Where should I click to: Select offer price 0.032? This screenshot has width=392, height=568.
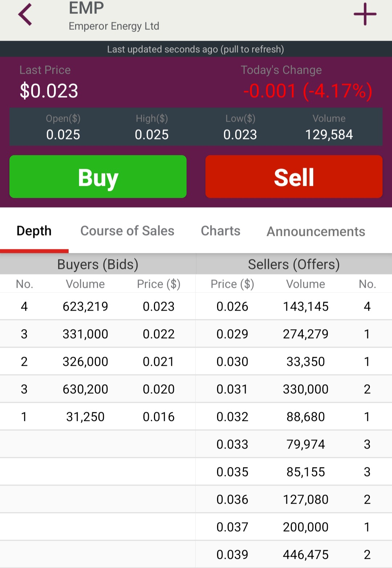(x=232, y=417)
